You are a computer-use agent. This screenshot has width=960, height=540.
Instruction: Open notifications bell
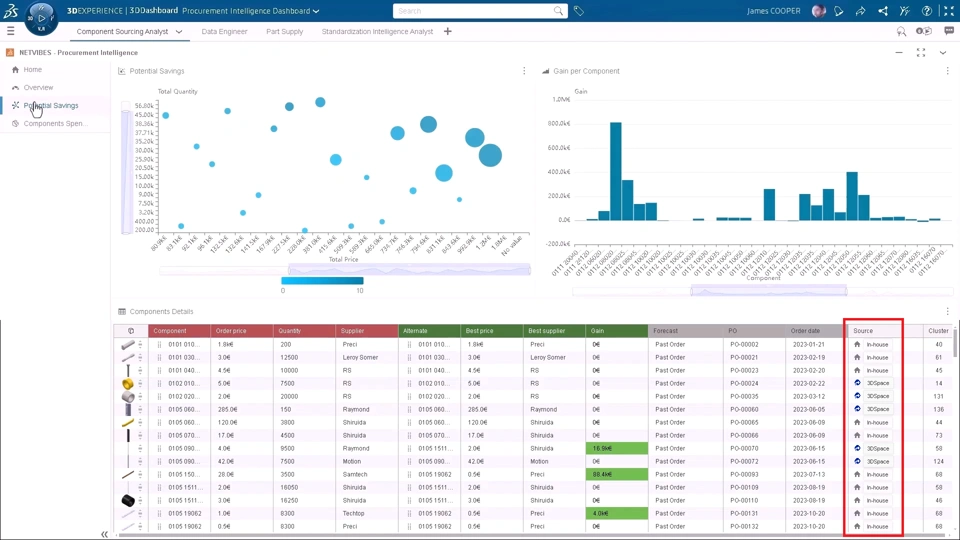pyautogui.click(x=839, y=10)
